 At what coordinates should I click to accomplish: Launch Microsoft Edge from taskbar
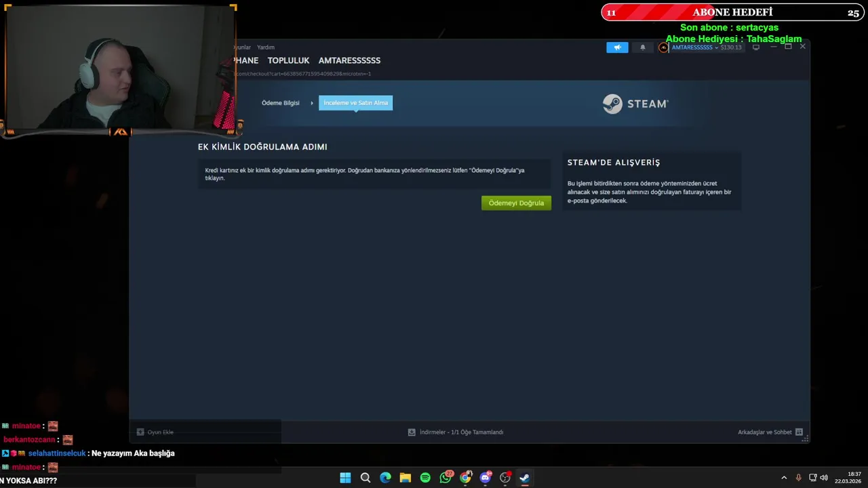click(x=385, y=478)
